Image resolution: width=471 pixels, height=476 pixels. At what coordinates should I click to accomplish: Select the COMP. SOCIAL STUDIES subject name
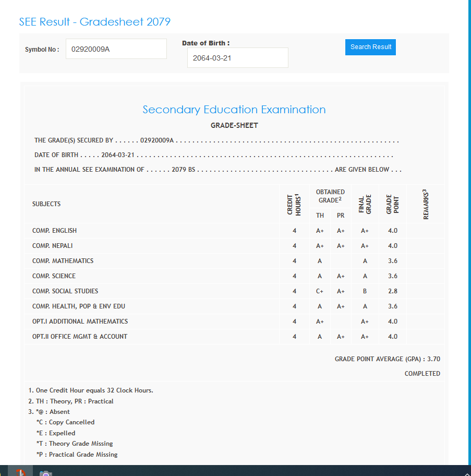tap(65, 291)
